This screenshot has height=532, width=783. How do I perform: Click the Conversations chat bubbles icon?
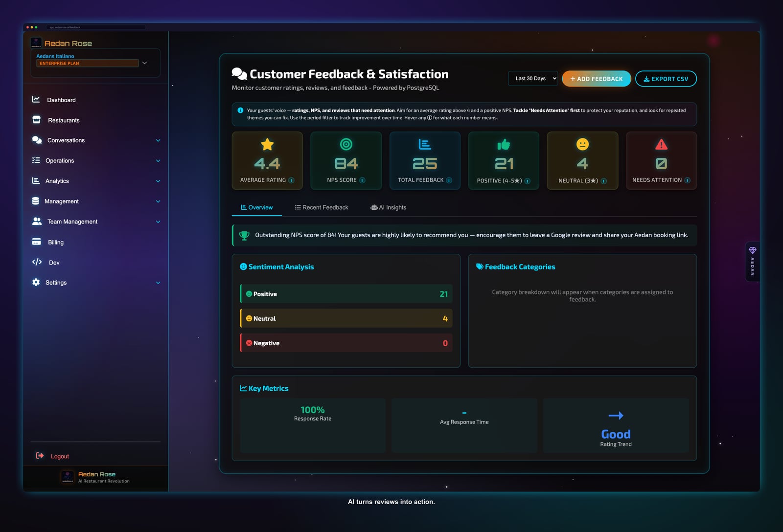coord(37,140)
